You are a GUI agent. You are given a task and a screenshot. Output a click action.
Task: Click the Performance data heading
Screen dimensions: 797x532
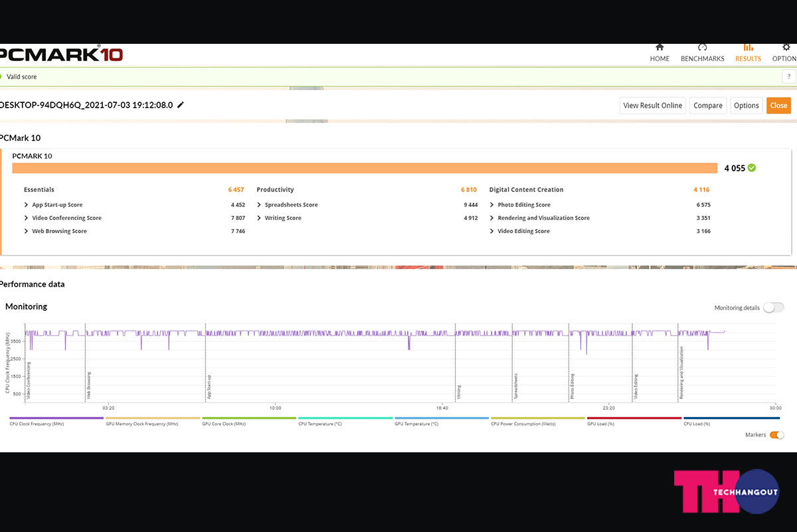click(33, 284)
